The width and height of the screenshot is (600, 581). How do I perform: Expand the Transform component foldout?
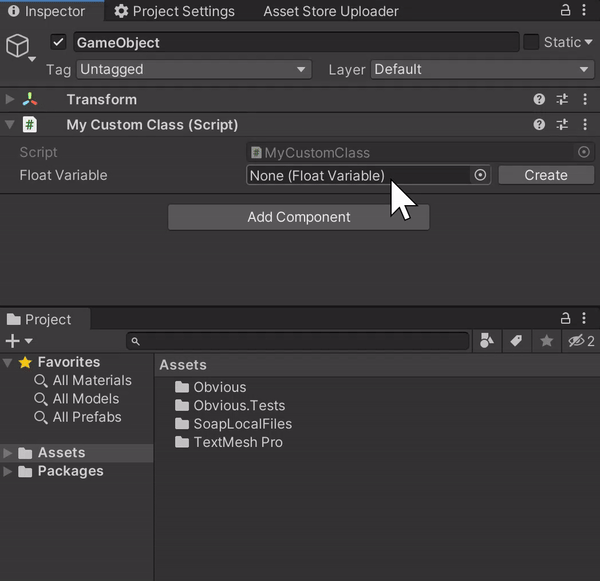(x=10, y=99)
